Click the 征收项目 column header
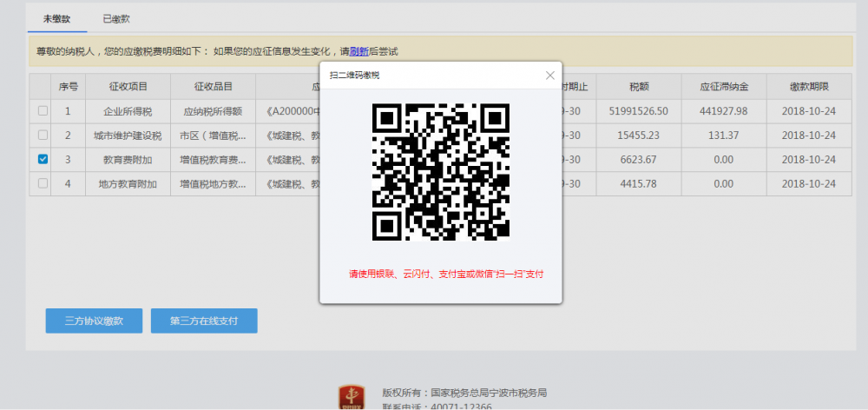This screenshot has height=410, width=868. [128, 87]
